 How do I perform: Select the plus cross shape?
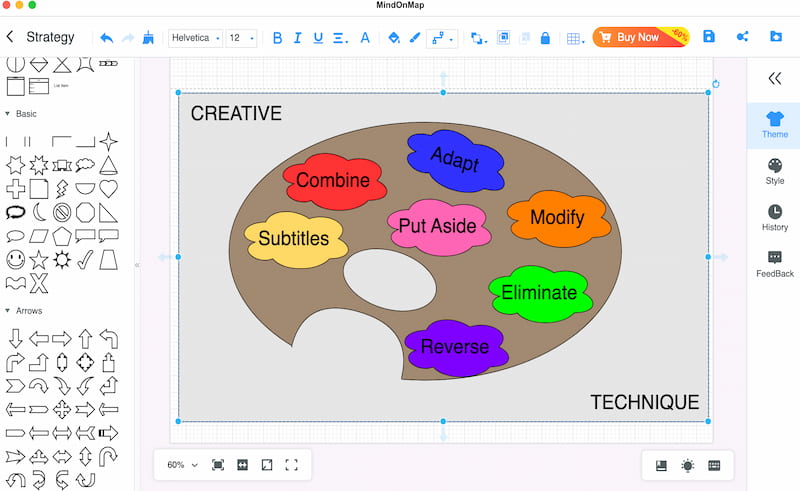15,189
